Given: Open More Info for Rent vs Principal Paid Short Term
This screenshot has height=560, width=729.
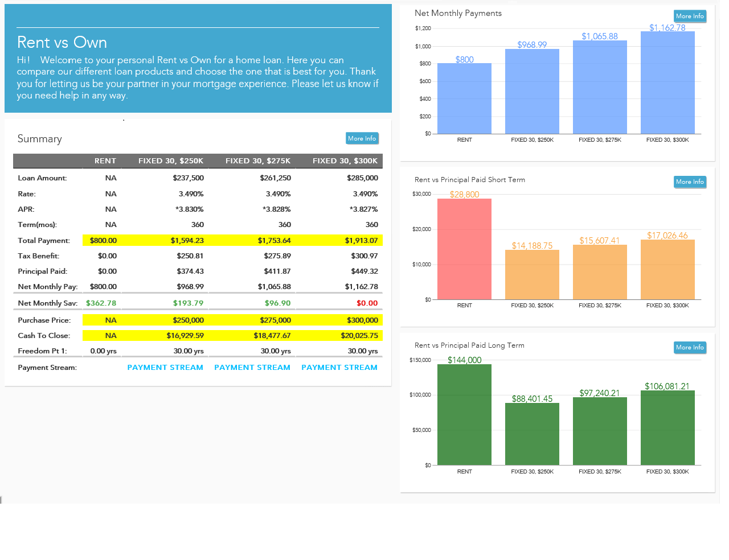Looking at the screenshot, I should click(x=690, y=182).
